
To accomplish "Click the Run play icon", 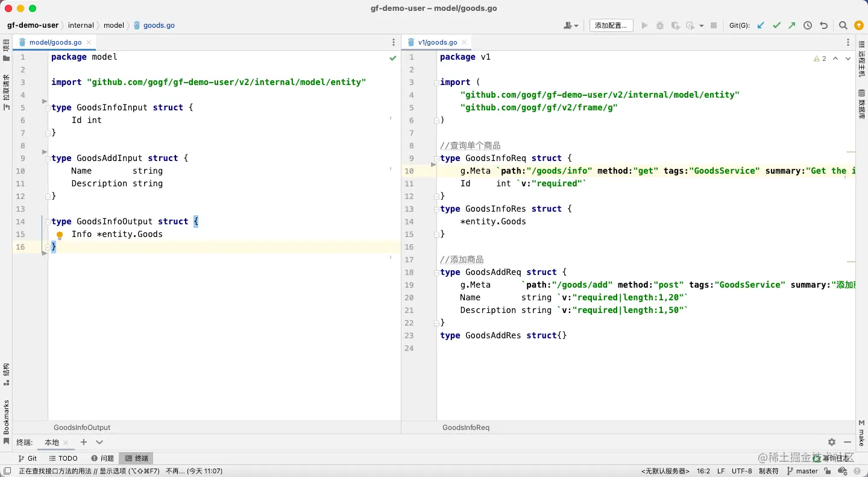I will 645,25.
